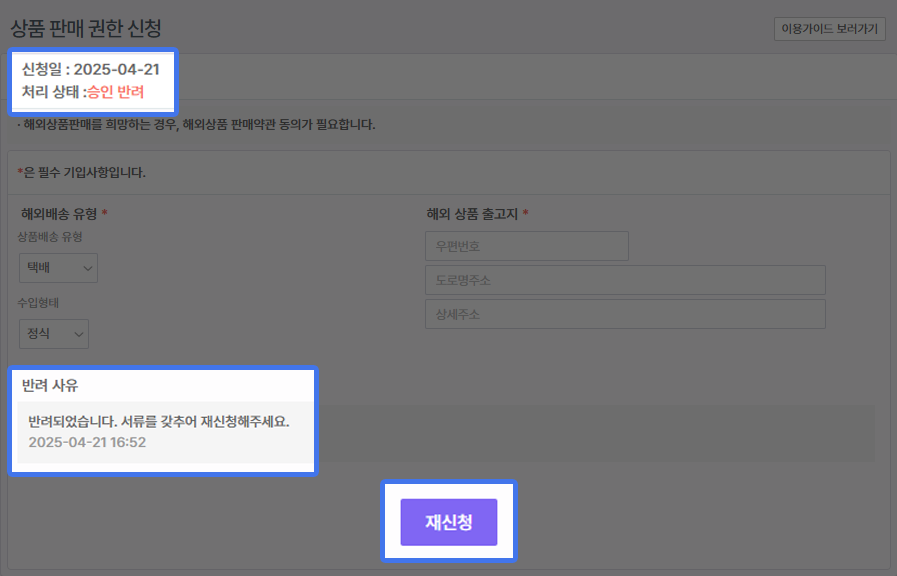Click the 상품 판매 권한 신청 page title
Image resolution: width=897 pixels, height=576 pixels.
[85, 29]
